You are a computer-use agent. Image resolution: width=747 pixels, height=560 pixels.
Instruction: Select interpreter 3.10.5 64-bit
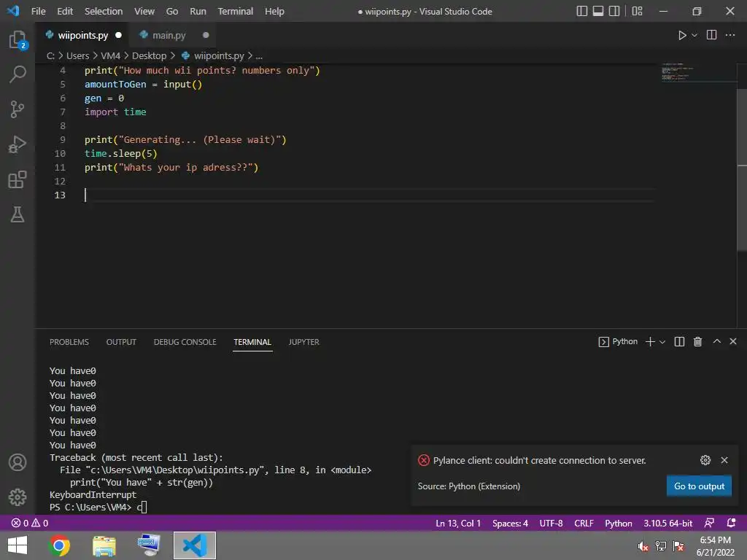tap(668, 524)
